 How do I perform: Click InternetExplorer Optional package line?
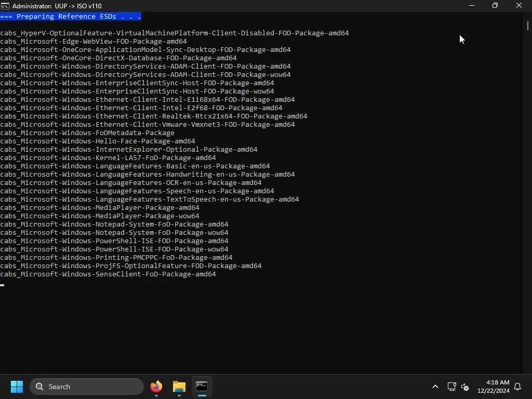129,149
